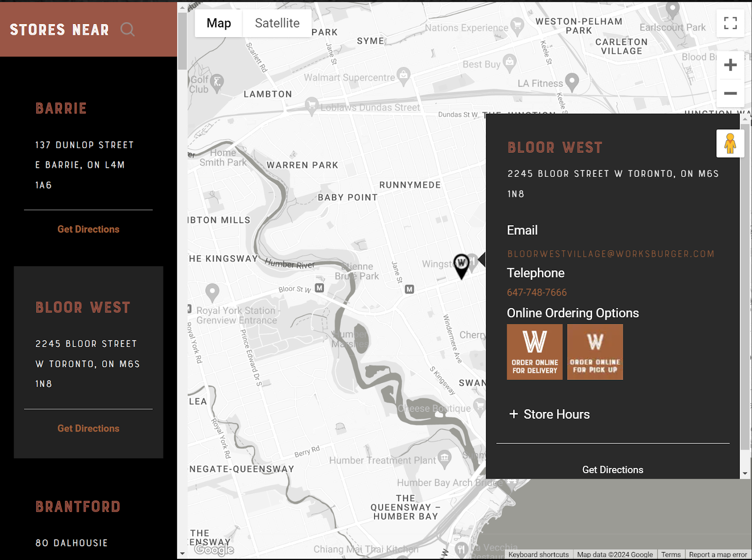Switch to Satellite view tab

(x=277, y=23)
